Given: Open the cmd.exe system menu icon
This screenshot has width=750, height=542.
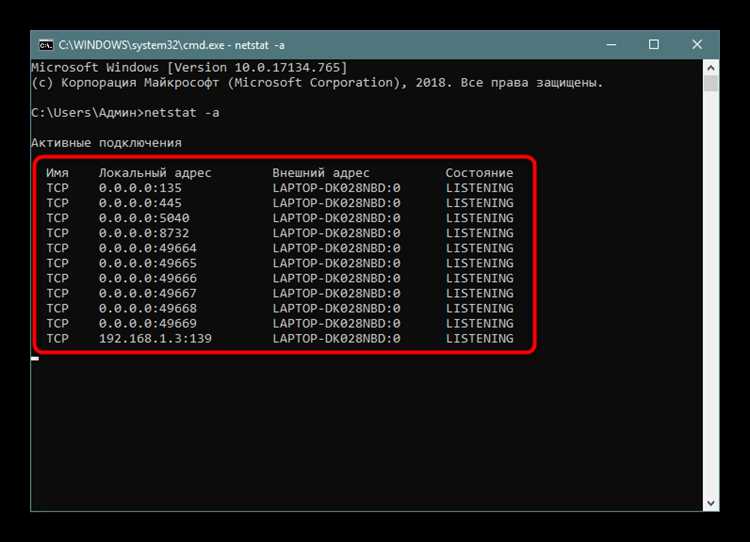Looking at the screenshot, I should (x=46, y=45).
